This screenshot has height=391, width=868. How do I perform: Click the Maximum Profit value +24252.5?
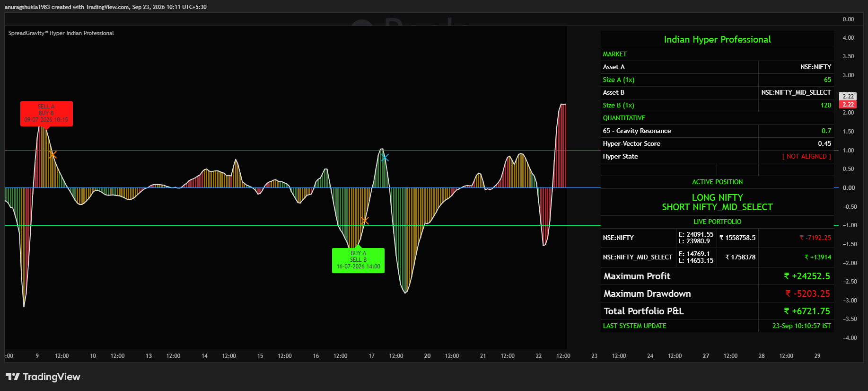click(807, 276)
